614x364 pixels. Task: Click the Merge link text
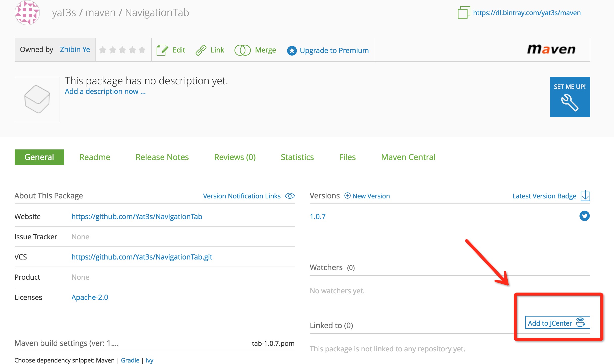[265, 50]
